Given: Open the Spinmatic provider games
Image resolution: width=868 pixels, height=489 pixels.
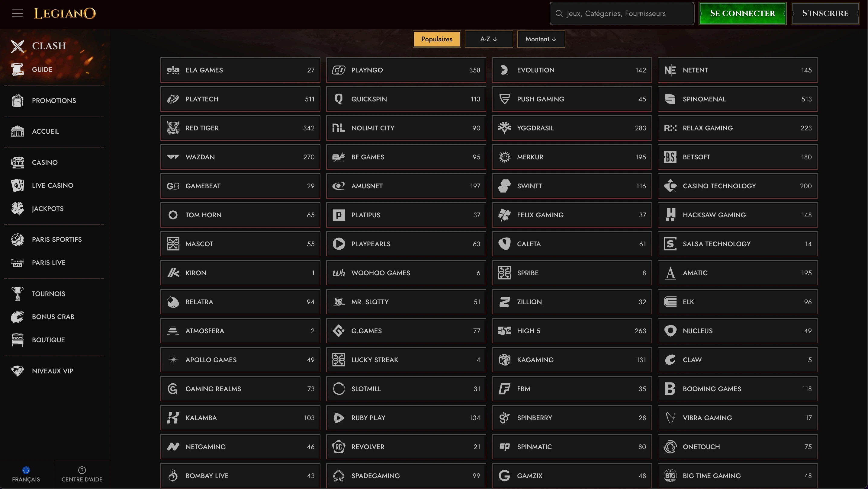Looking at the screenshot, I should pyautogui.click(x=572, y=446).
